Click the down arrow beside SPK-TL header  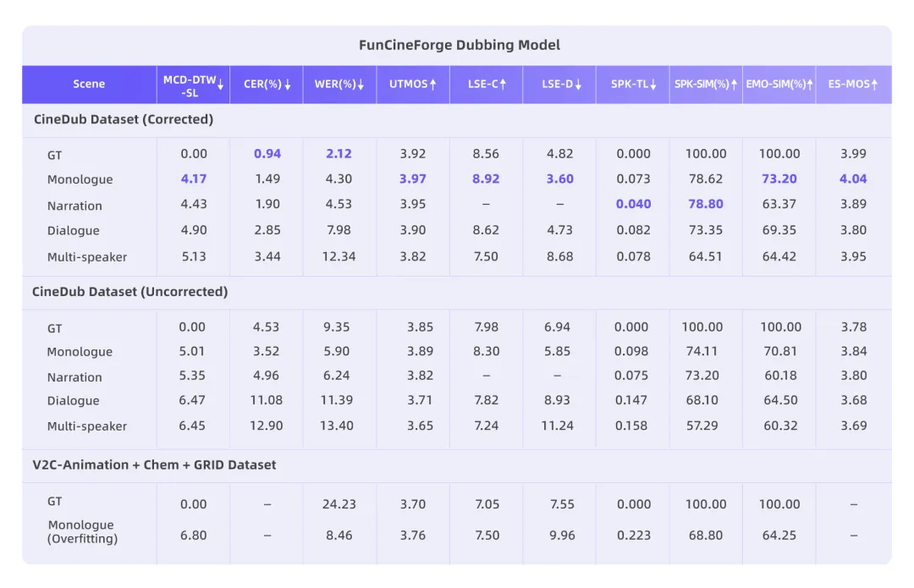click(x=653, y=85)
